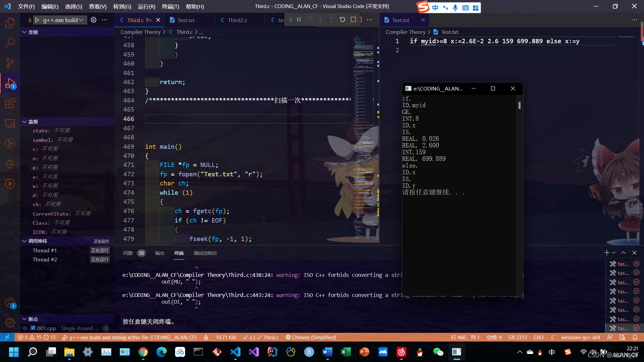Screen dimensions: 644x362
Task: Open the Source Control view icon
Action: click(x=10, y=63)
